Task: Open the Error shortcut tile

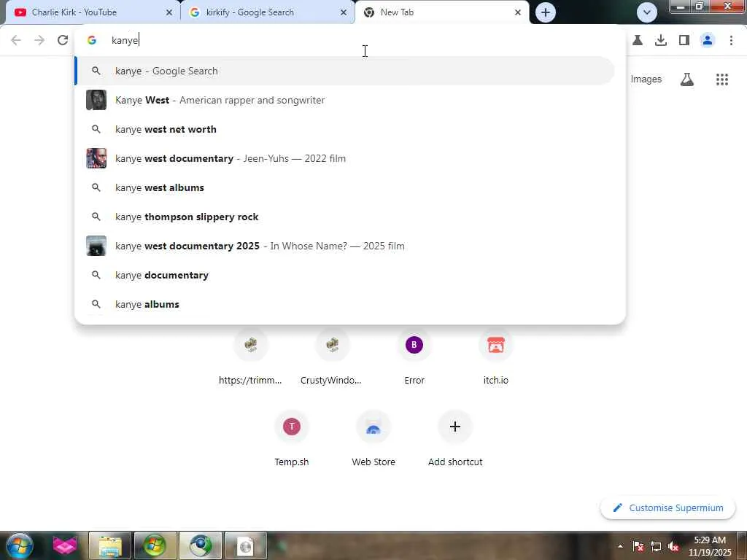Action: click(x=414, y=359)
